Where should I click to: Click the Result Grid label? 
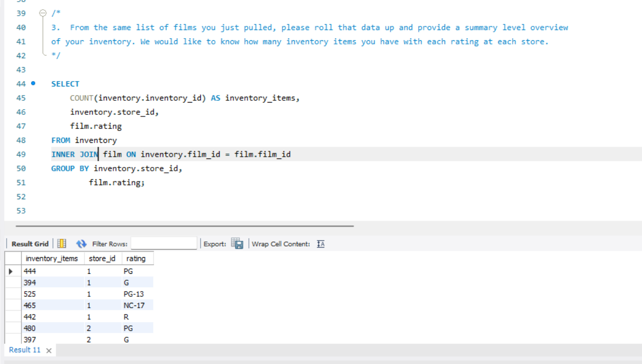click(29, 243)
